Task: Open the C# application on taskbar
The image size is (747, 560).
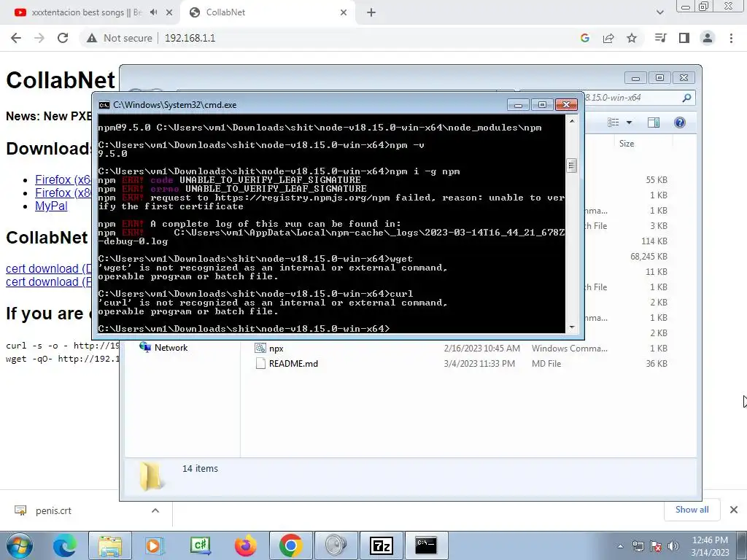Action: point(201,545)
